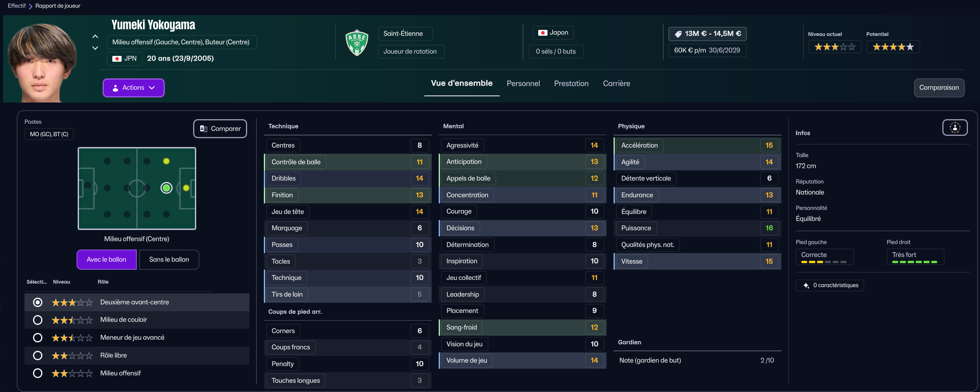The image size is (980, 392).
Task: Click the Japan flag next to Japon
Action: point(542,33)
